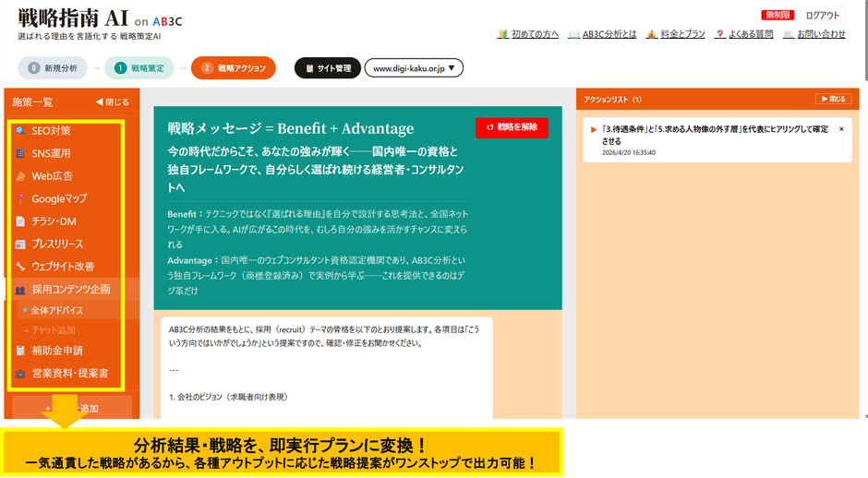
Task: Open the 補助金申請 form icon
Action: click(20, 351)
